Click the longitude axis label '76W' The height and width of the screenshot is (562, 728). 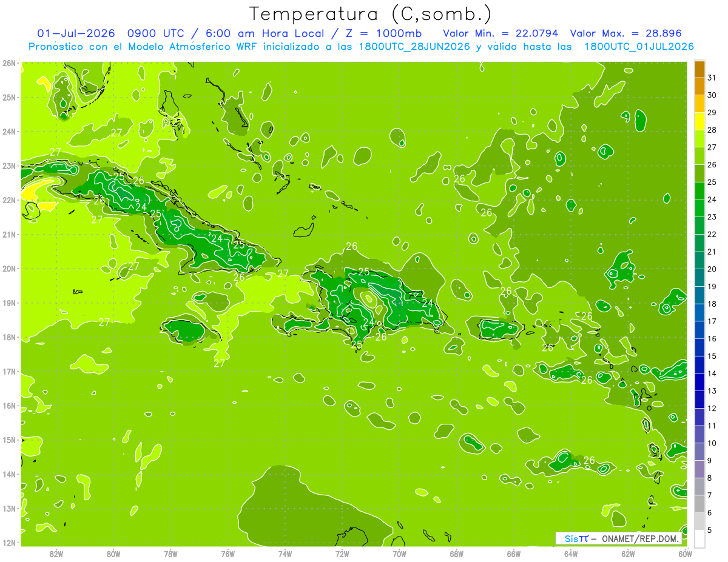227,554
